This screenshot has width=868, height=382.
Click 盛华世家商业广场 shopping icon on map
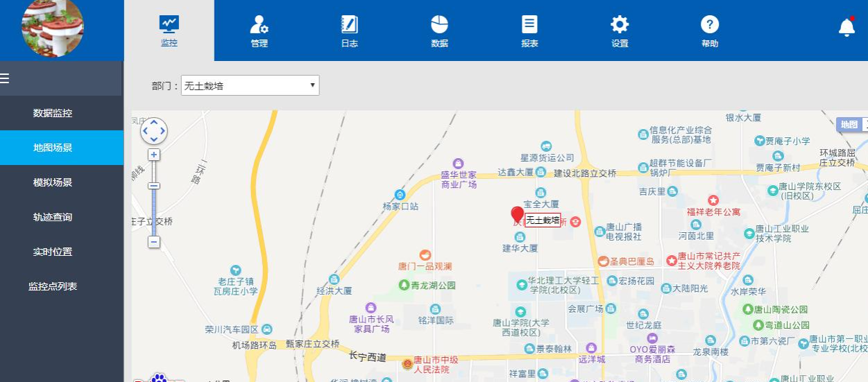click(x=457, y=164)
